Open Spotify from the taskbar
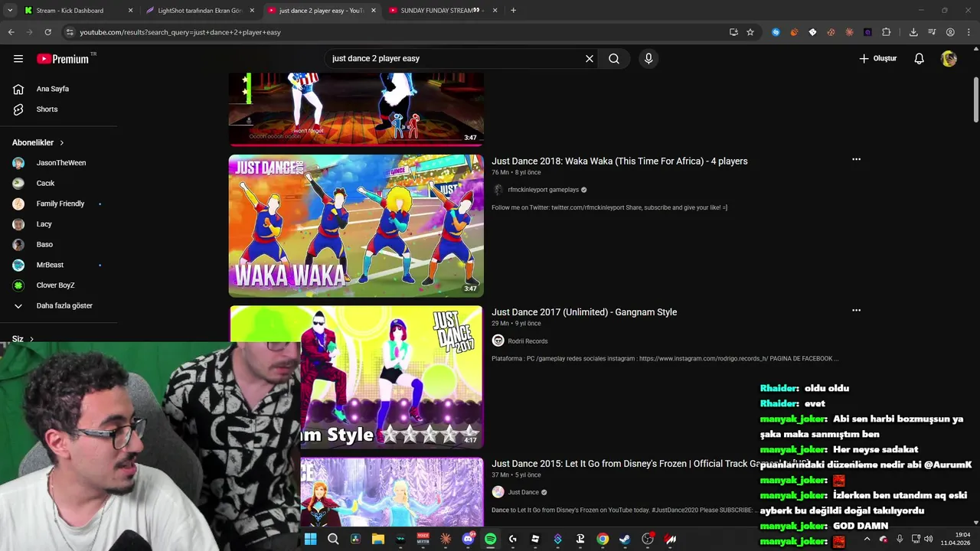980x551 pixels. click(490, 539)
